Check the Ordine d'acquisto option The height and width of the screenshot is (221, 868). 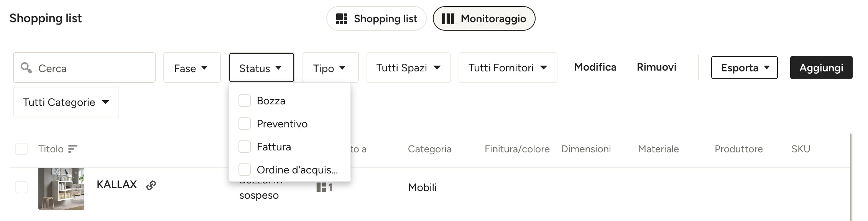tap(245, 170)
